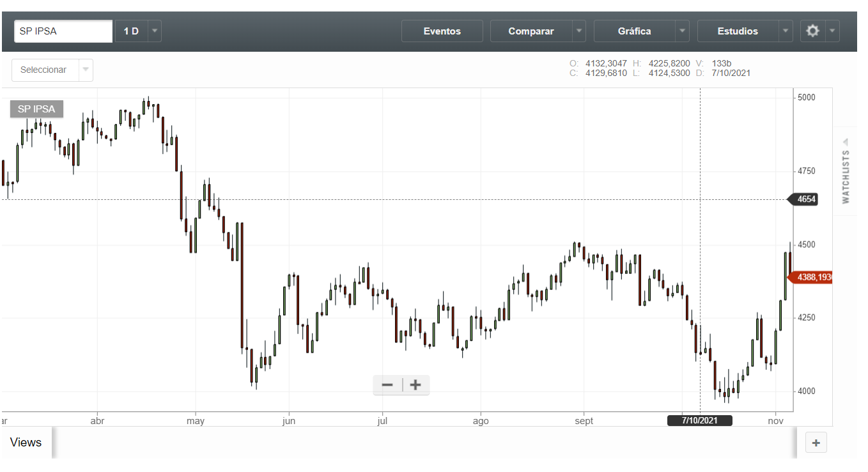The height and width of the screenshot is (472, 868).
Task: Open the dropdown arrow beside the gear
Action: click(x=832, y=31)
